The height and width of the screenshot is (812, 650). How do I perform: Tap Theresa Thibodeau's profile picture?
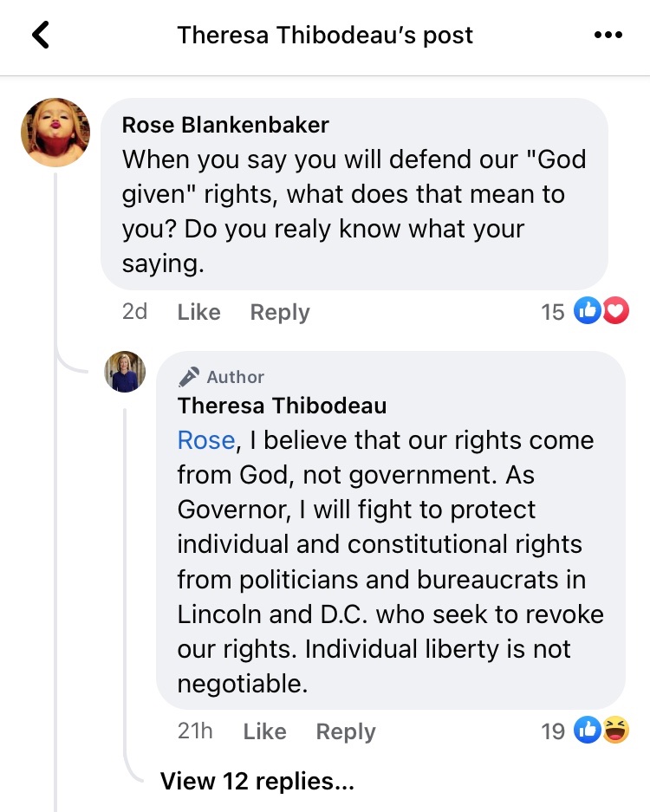pyautogui.click(x=125, y=372)
